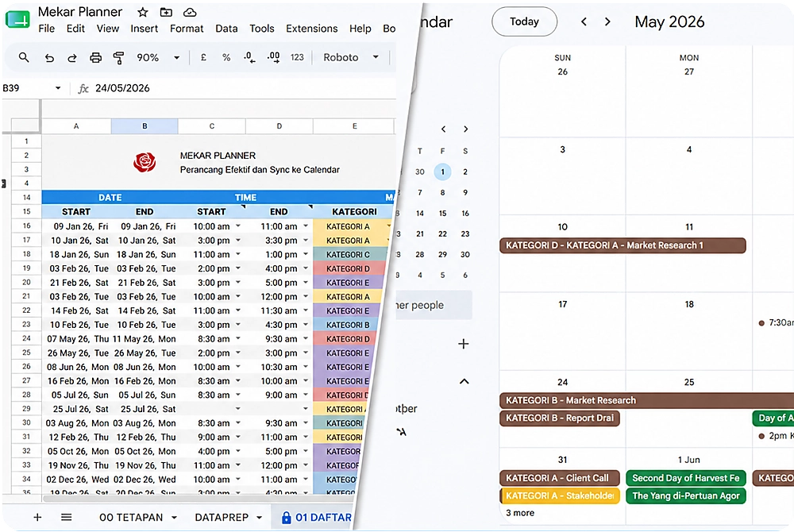Switch to 00 TETAPAN sheet tab

click(131, 518)
